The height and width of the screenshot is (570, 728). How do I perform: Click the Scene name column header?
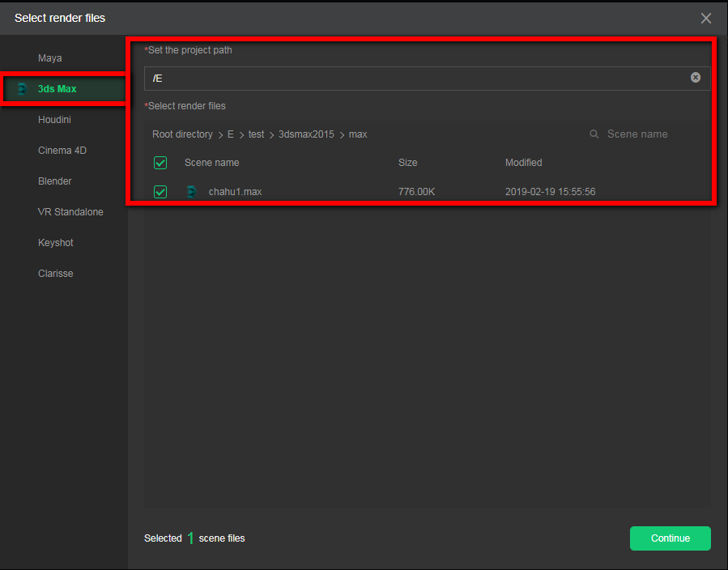click(x=211, y=163)
